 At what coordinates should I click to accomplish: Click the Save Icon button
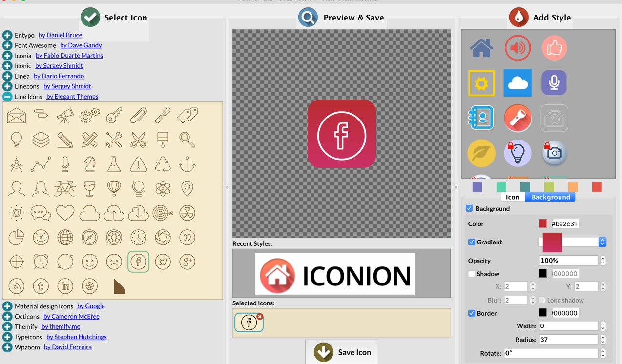coord(341,352)
